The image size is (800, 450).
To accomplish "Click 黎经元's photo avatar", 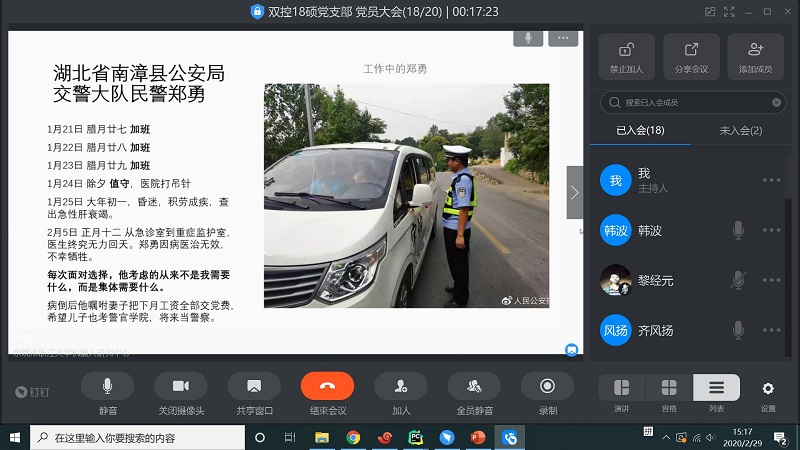I will (616, 280).
